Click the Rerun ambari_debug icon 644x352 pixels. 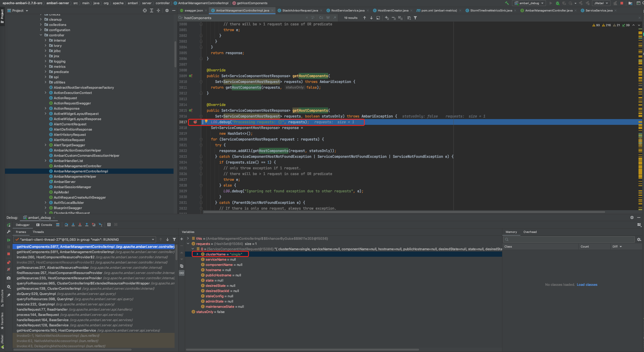click(9, 225)
